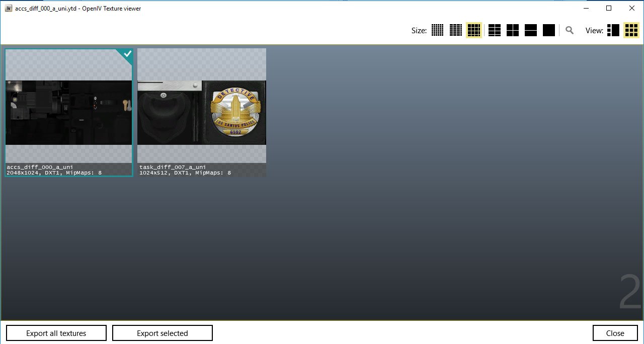This screenshot has height=344, width=644.
Task: Click the task_diff_007_a_uni name label
Action: click(173, 167)
